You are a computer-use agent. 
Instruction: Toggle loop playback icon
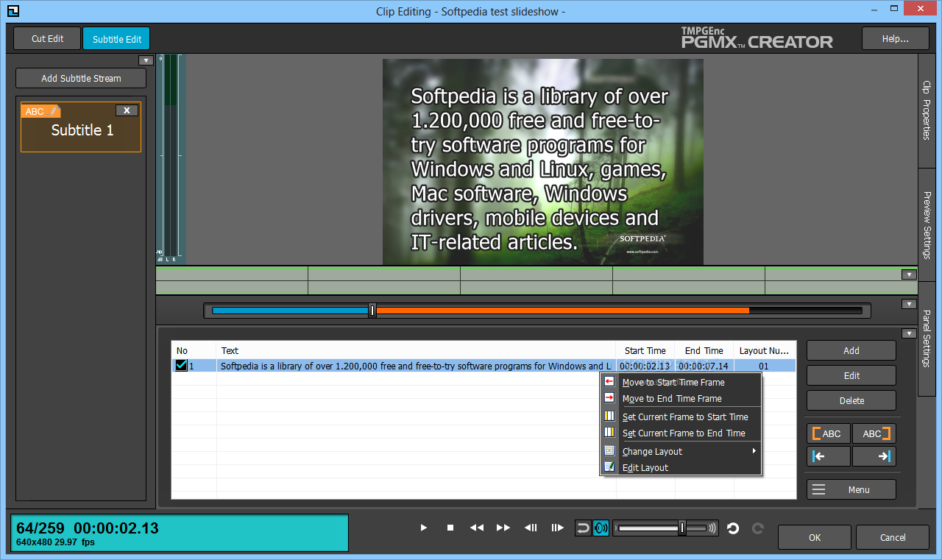point(583,528)
